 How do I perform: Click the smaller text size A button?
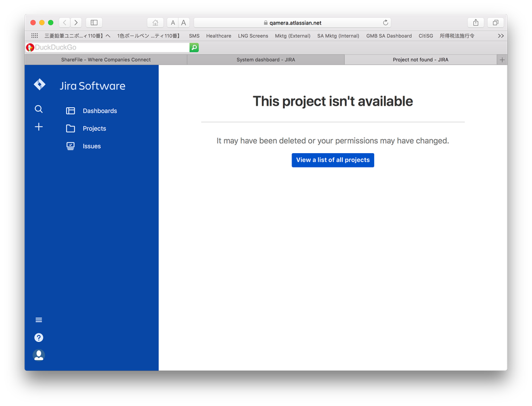pos(173,23)
